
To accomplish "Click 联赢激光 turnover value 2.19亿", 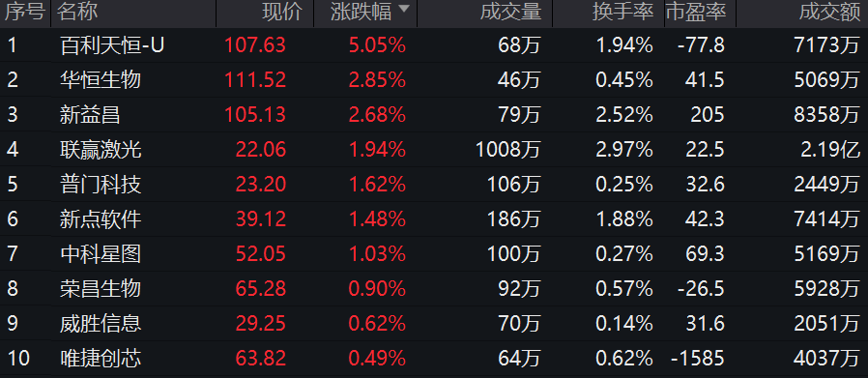I will (x=830, y=150).
